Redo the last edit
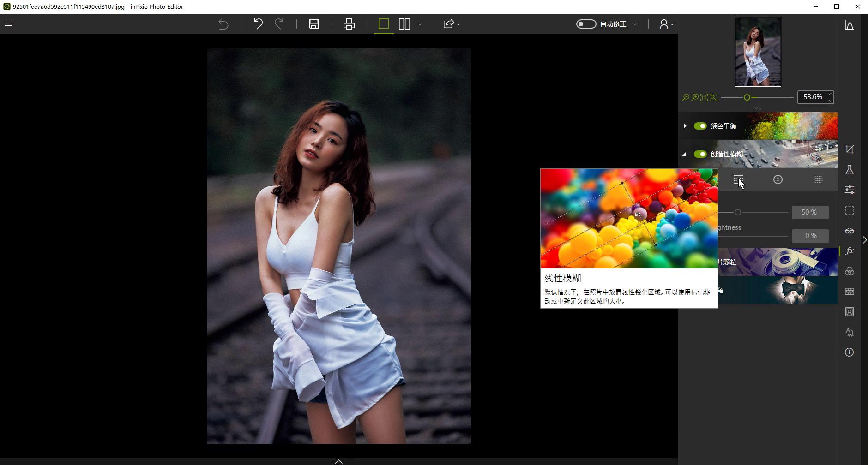 click(x=279, y=24)
